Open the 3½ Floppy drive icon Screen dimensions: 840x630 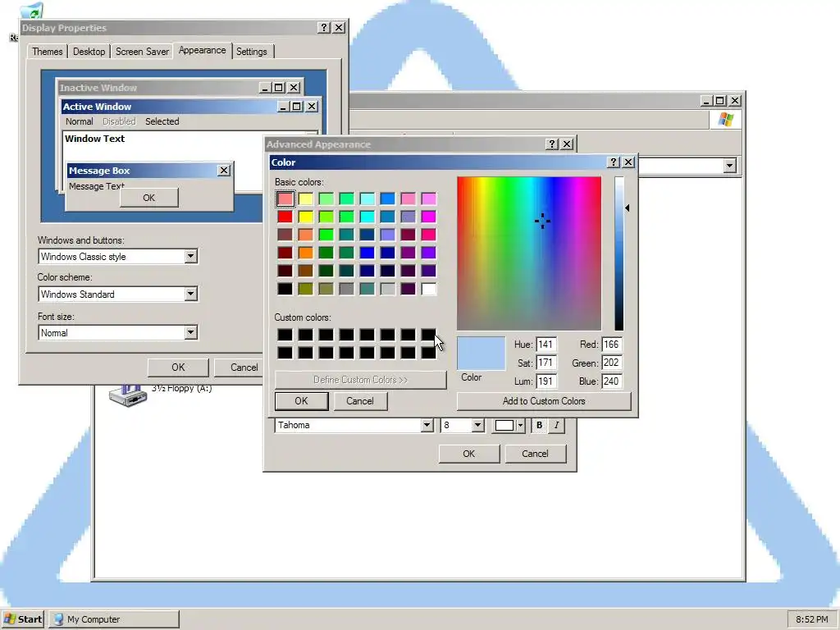click(128, 395)
